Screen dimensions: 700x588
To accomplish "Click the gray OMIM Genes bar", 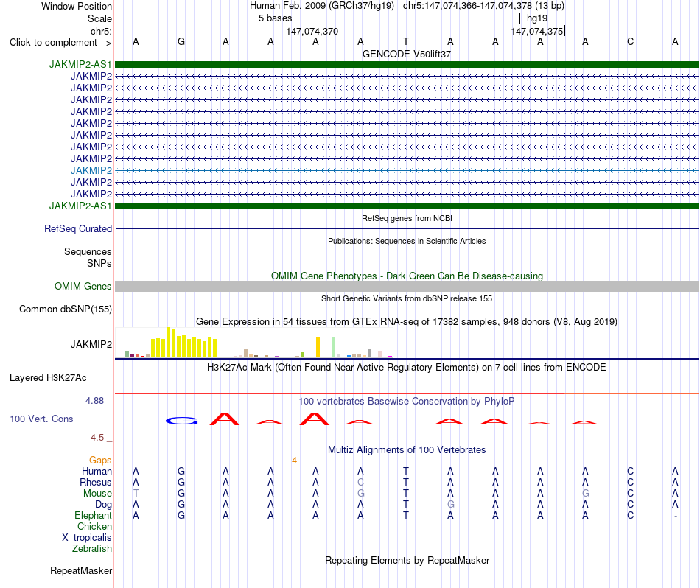I will [407, 286].
